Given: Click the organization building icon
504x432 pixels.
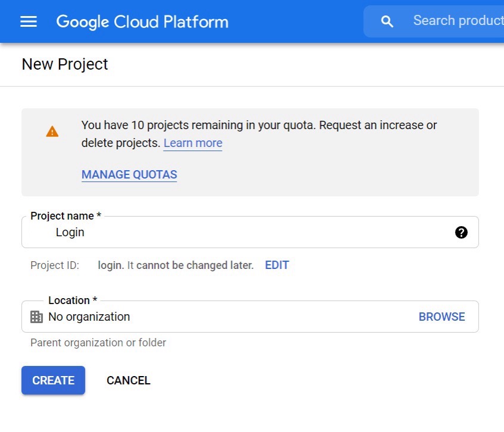Looking at the screenshot, I should pos(36,317).
